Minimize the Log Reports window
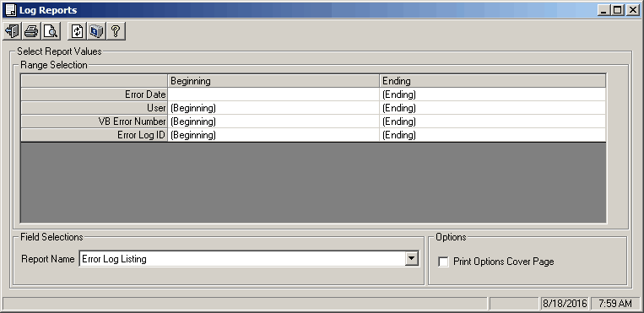This screenshot has height=313, width=644. tap(603, 11)
